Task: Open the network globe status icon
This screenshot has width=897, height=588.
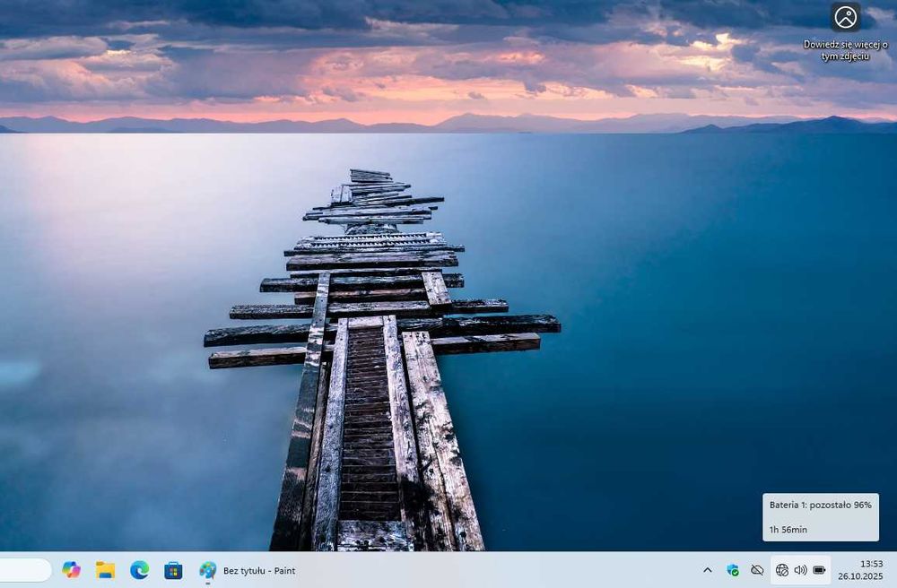Action: pos(782,570)
